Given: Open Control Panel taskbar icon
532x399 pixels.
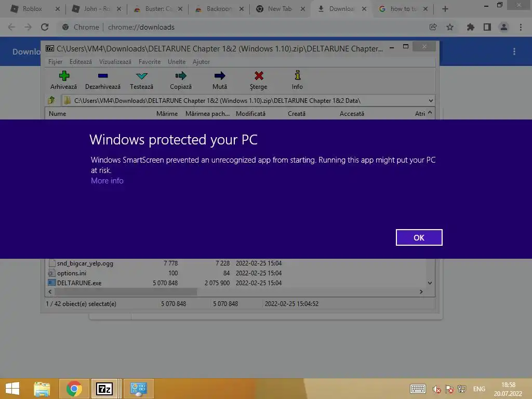Looking at the screenshot, I should click(x=139, y=389).
